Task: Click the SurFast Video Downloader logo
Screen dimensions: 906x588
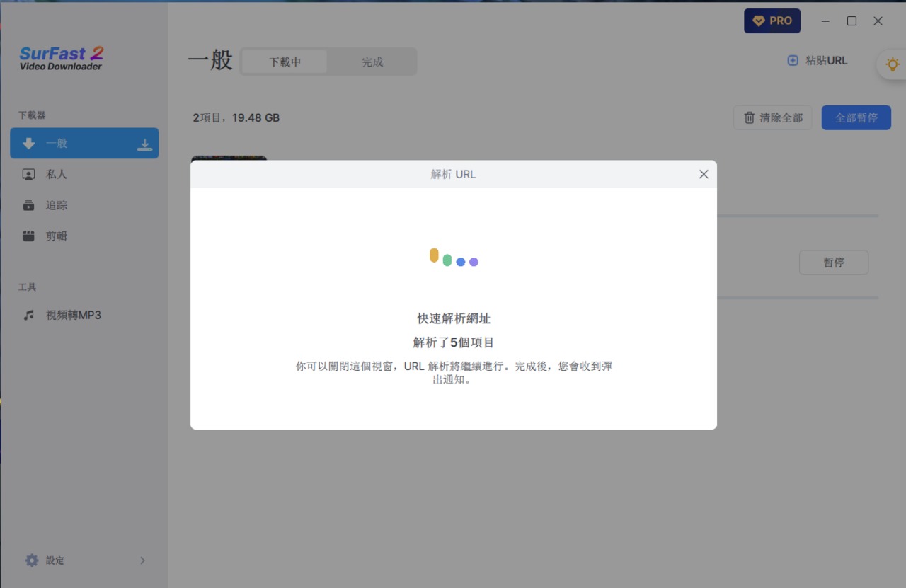Action: (x=62, y=58)
